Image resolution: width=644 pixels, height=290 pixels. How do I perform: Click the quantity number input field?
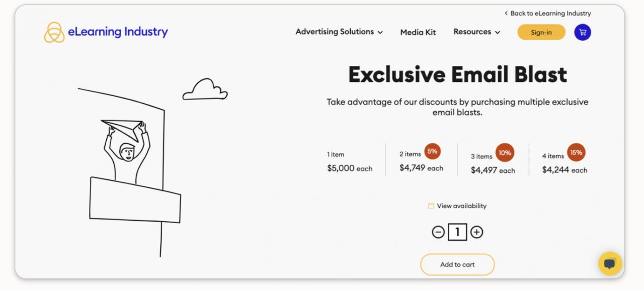tap(457, 232)
